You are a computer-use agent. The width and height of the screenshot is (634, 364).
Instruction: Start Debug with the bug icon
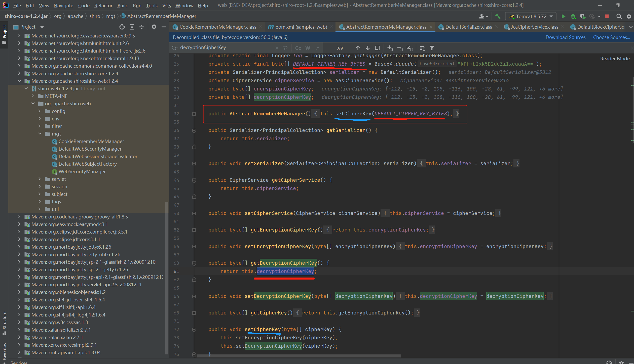click(573, 16)
